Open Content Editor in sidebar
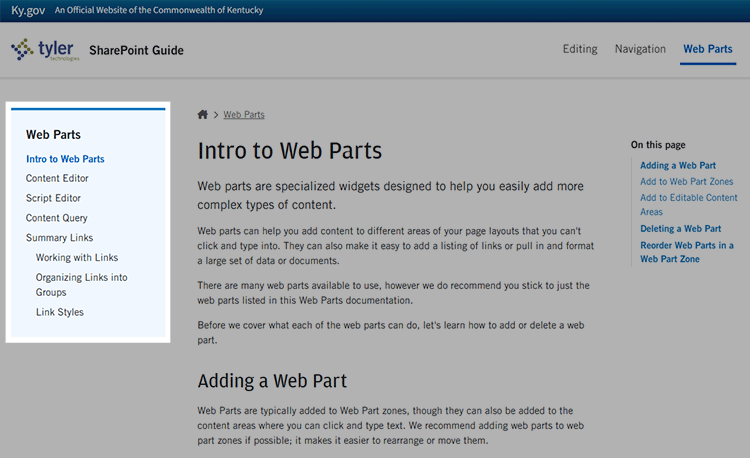 (x=57, y=178)
